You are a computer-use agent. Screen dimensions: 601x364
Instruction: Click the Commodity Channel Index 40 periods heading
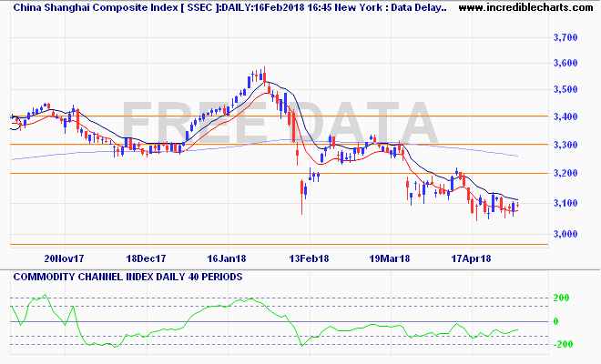[x=127, y=277]
